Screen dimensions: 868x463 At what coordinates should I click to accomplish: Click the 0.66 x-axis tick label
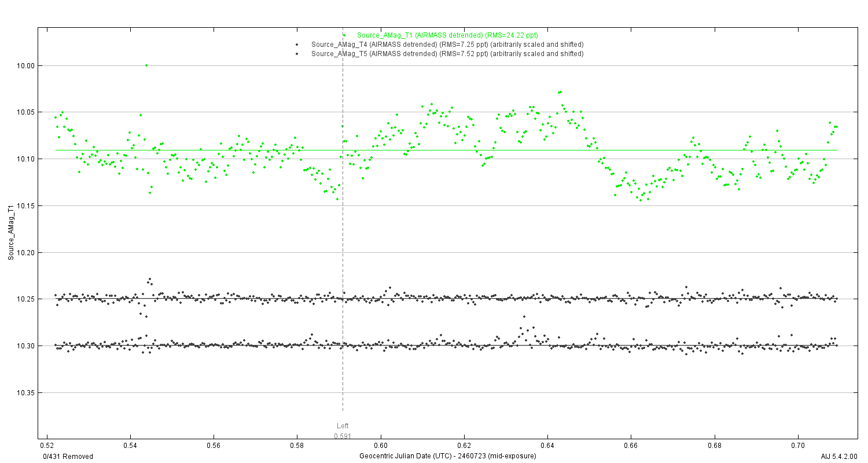(x=631, y=446)
